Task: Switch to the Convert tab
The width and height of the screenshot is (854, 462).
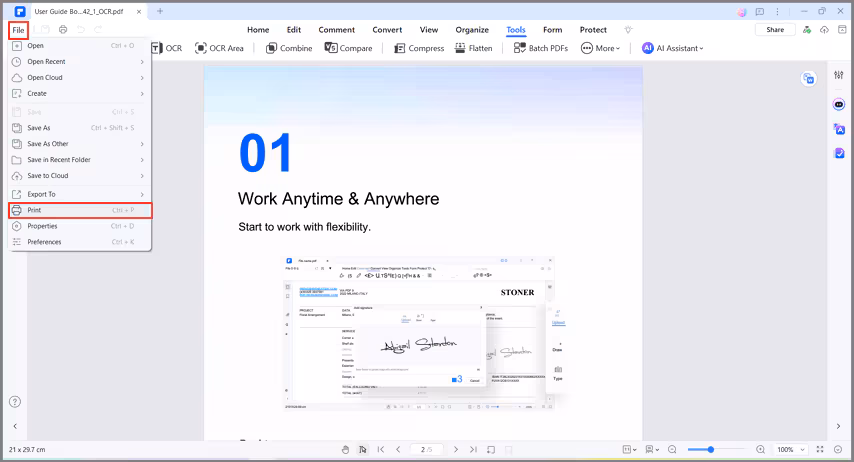Action: [x=387, y=30]
